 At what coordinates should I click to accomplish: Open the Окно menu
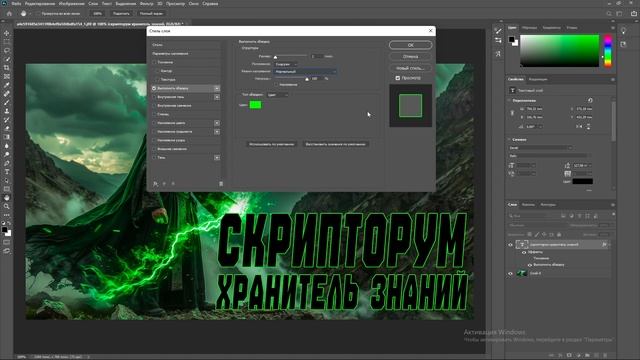[194, 4]
